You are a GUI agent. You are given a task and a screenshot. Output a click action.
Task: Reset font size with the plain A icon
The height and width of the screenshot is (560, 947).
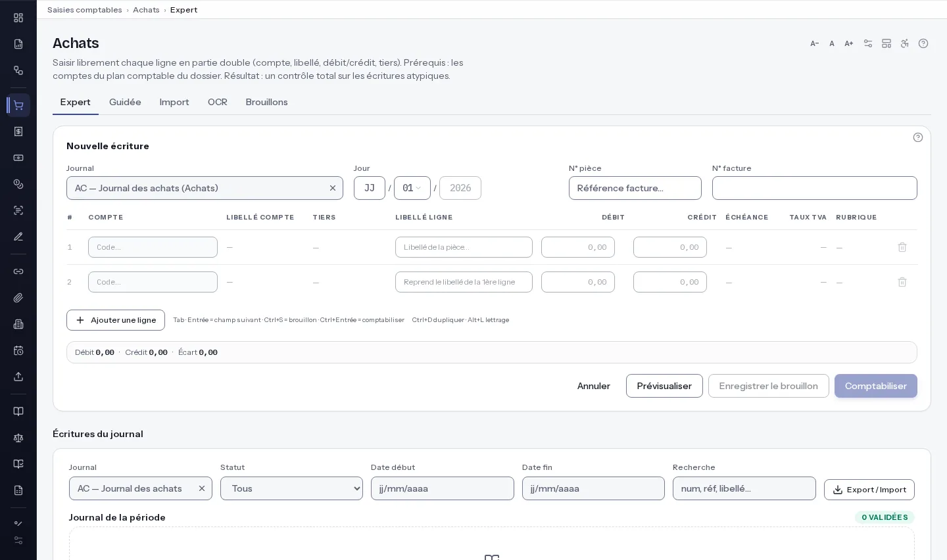(832, 43)
